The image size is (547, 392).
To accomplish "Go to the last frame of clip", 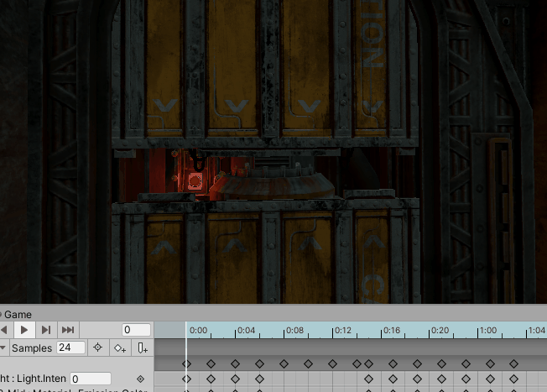I will (68, 330).
